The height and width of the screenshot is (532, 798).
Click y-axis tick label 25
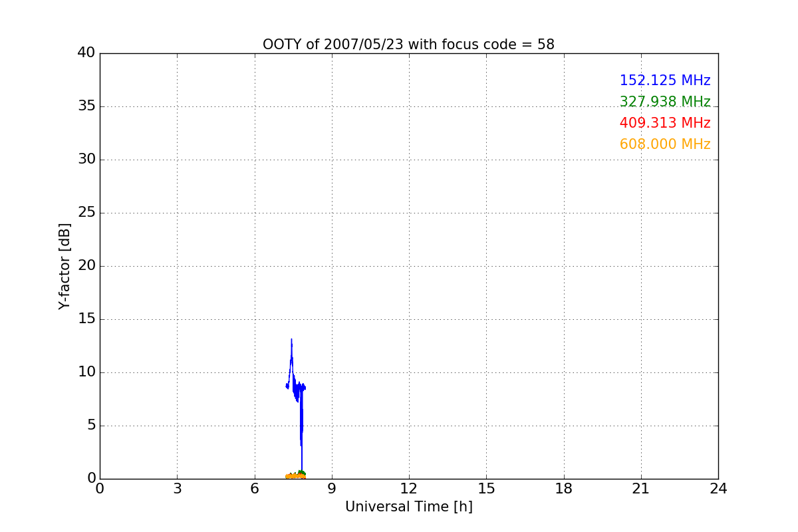click(x=86, y=213)
